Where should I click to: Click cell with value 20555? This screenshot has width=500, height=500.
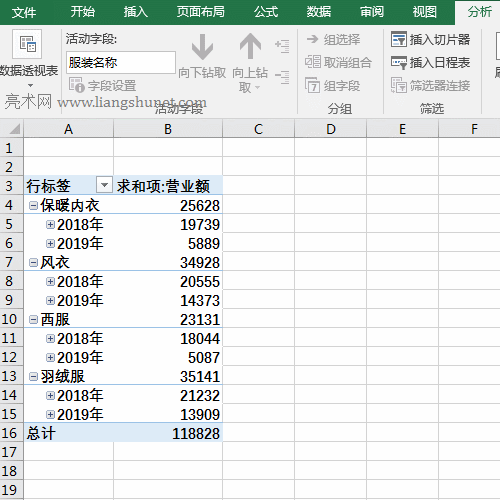point(168,281)
